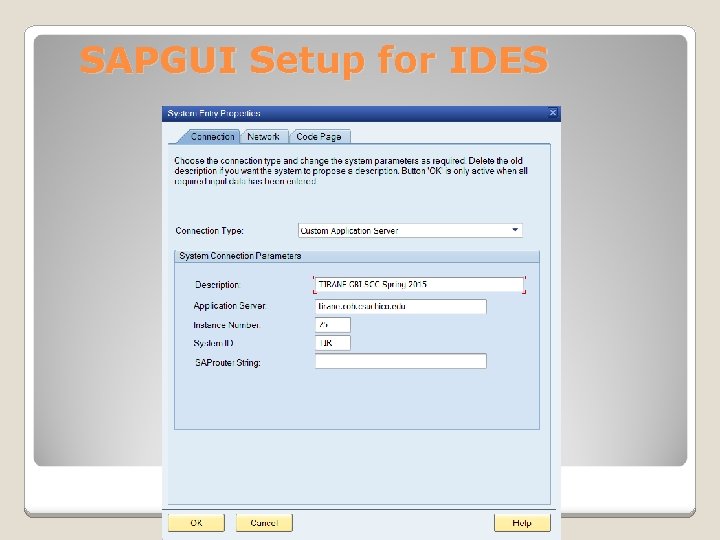Click the Description label

[217, 285]
